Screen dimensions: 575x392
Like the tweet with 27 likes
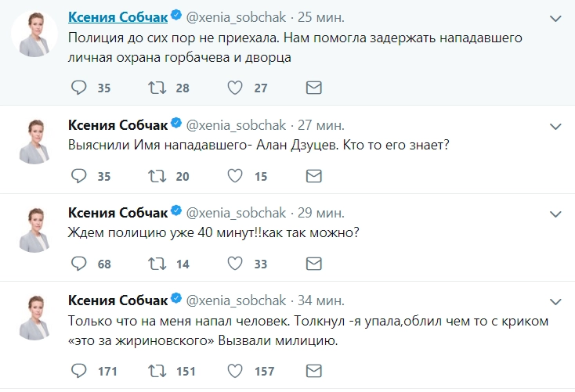(x=234, y=88)
